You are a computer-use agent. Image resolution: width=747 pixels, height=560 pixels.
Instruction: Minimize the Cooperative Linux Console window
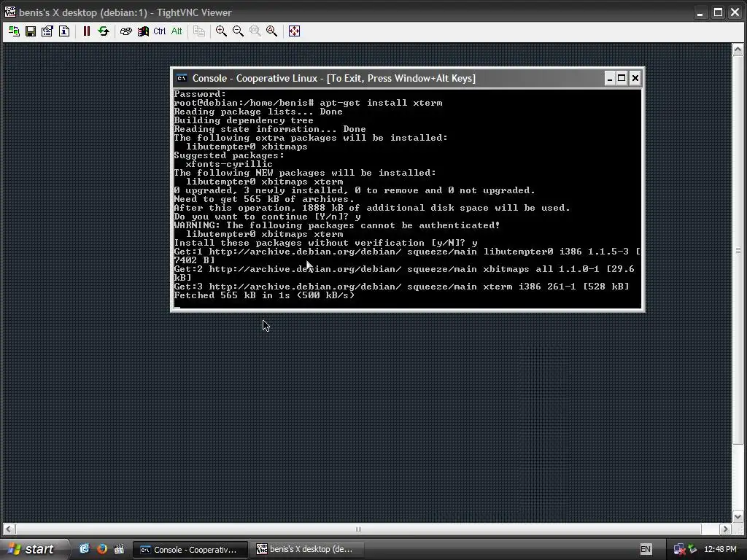coord(609,78)
